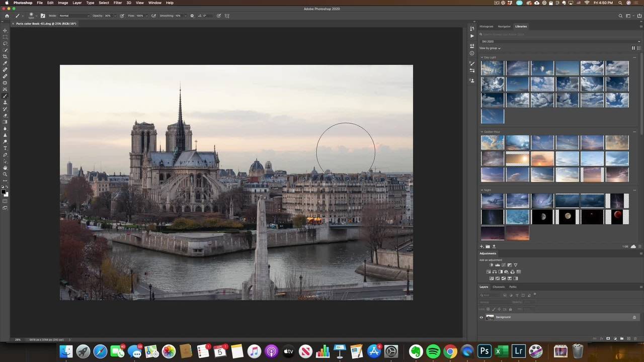Switch to the Navigator tab
This screenshot has width=644, height=362.
[504, 26]
